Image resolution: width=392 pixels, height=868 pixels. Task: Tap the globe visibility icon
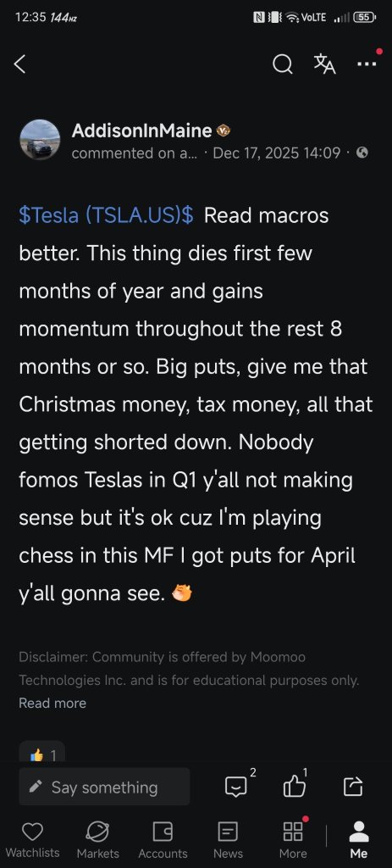(362, 153)
